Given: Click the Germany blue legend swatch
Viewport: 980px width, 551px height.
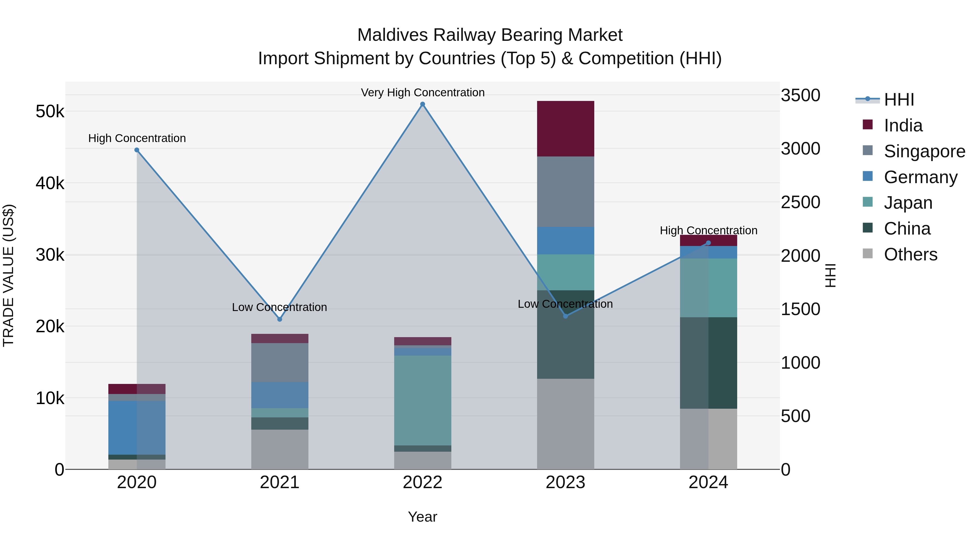Looking at the screenshot, I should point(868,176).
